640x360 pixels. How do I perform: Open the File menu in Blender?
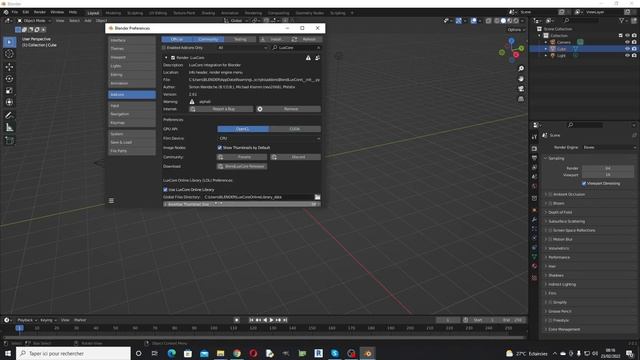15,12
